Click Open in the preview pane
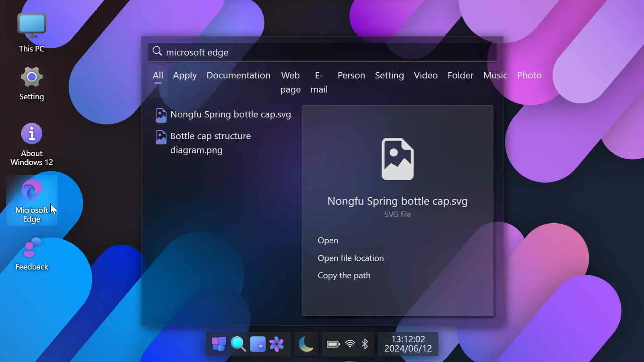Image resolution: width=644 pixels, height=362 pixels. (x=328, y=241)
